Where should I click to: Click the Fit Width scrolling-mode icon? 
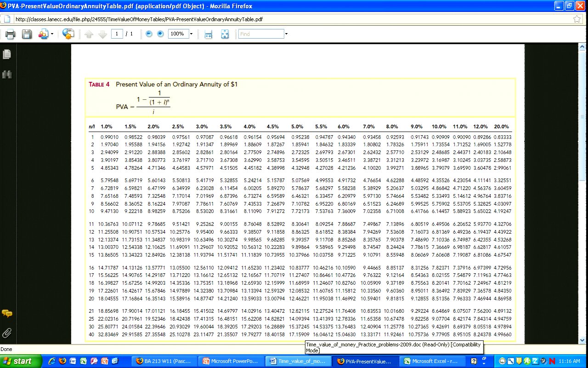[208, 34]
